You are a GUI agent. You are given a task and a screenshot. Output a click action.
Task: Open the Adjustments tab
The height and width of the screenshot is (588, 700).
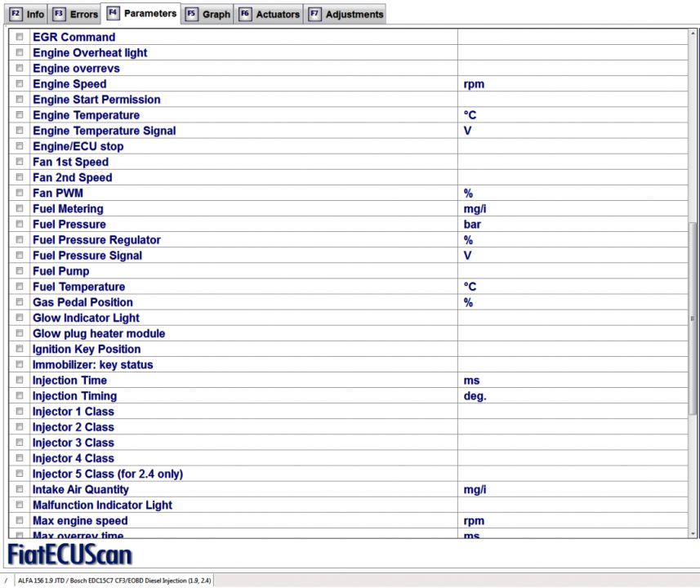(x=346, y=14)
